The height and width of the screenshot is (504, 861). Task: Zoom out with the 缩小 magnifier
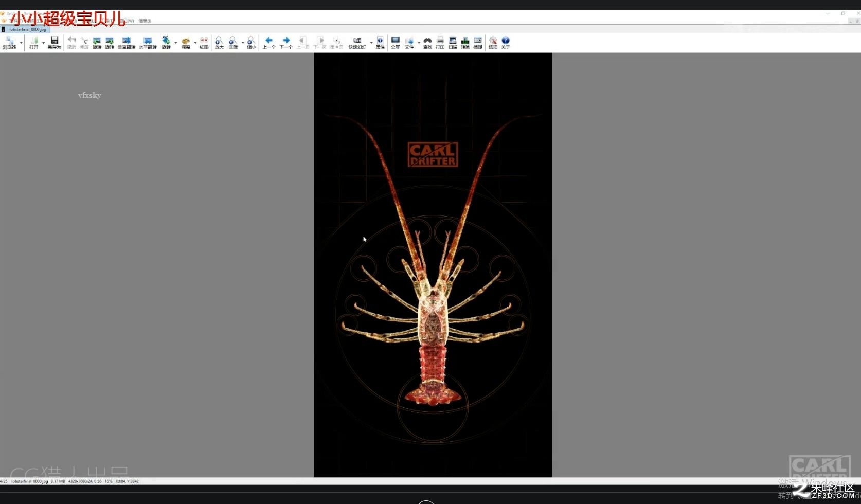pyautogui.click(x=251, y=43)
